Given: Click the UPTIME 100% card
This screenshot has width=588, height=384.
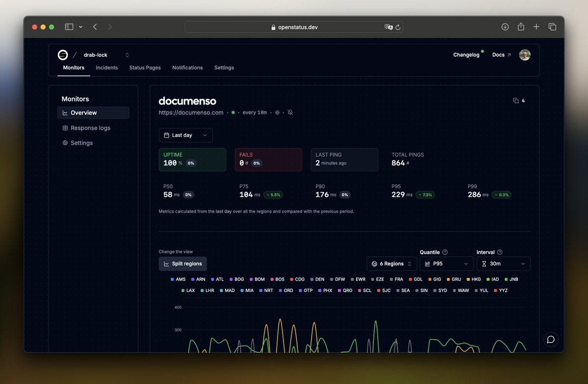Looking at the screenshot, I should click(x=192, y=160).
